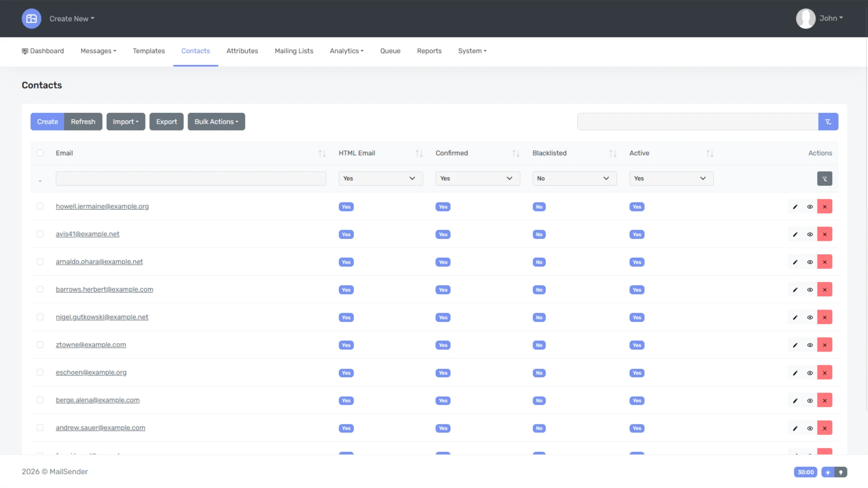Check the nigel.gutkowski@example.net row checkbox
868x488 pixels.
(40, 317)
